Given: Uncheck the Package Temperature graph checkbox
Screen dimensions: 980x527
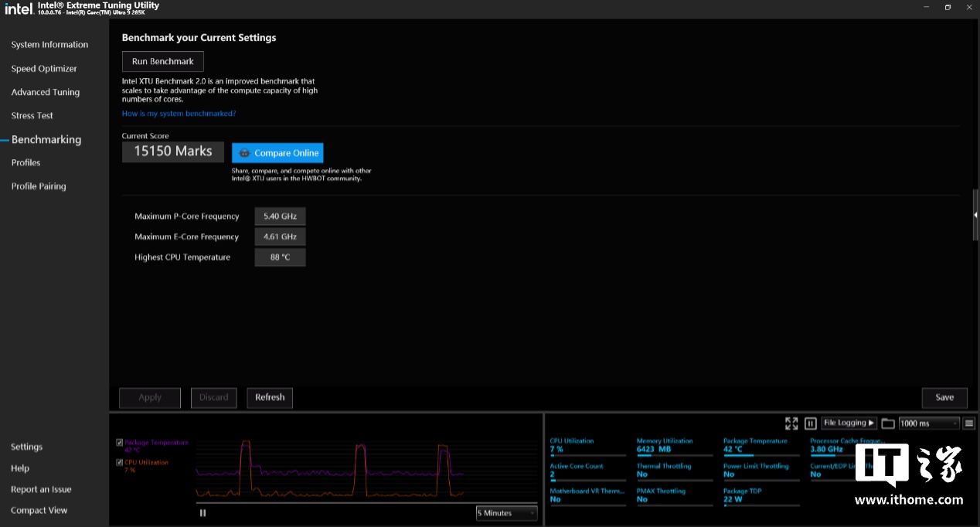Looking at the screenshot, I should click(119, 443).
